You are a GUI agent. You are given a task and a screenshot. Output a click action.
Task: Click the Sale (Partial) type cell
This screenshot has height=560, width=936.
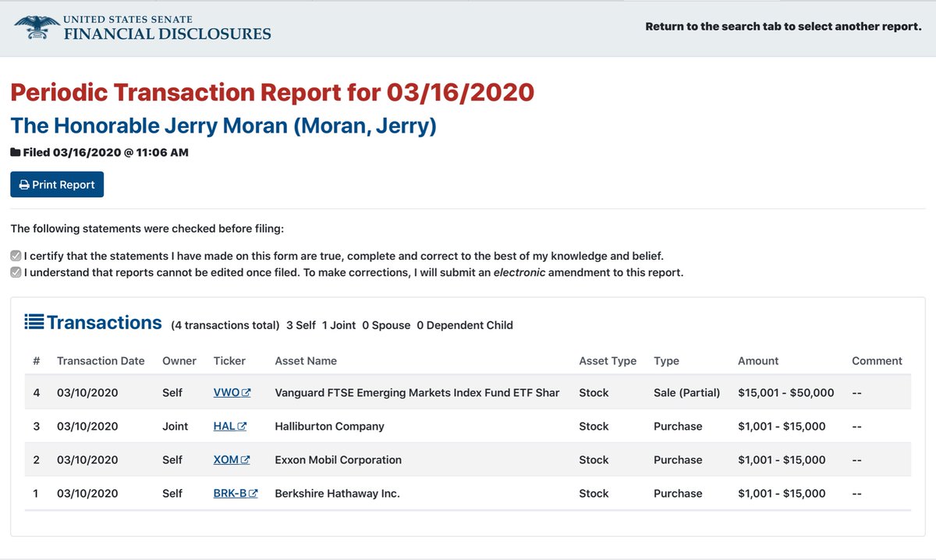coord(686,392)
